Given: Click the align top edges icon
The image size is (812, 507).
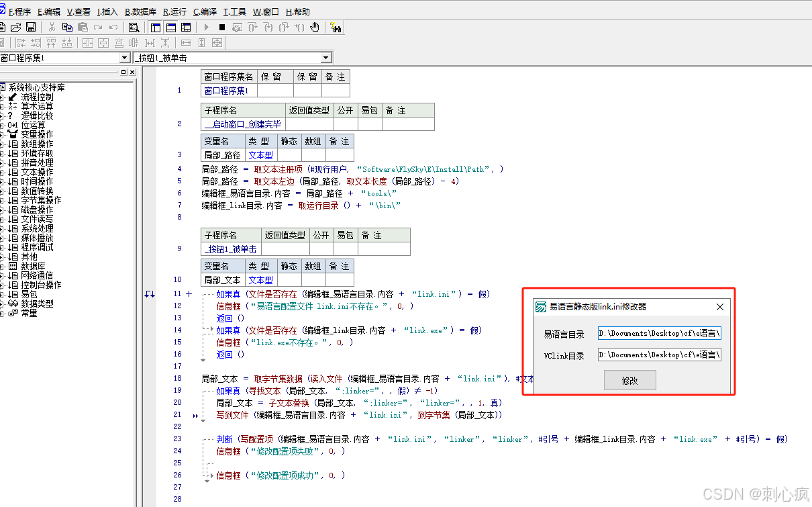Looking at the screenshot, I should (51, 42).
